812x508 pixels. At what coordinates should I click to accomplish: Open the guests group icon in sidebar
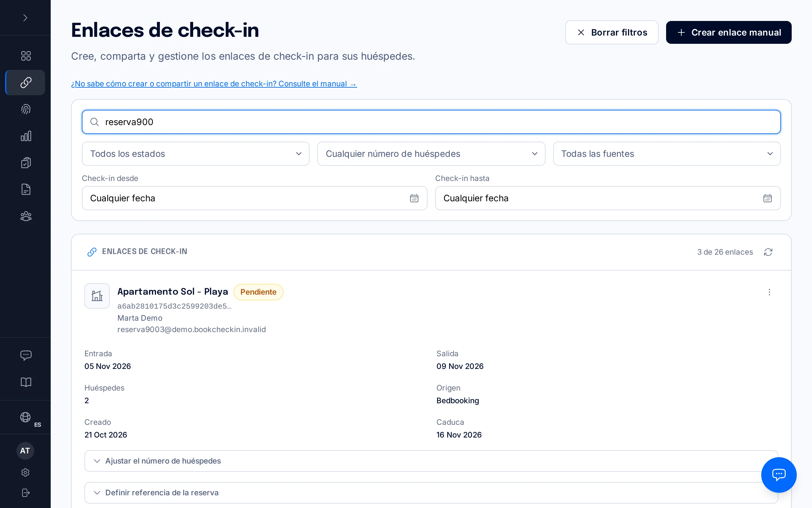(x=26, y=216)
